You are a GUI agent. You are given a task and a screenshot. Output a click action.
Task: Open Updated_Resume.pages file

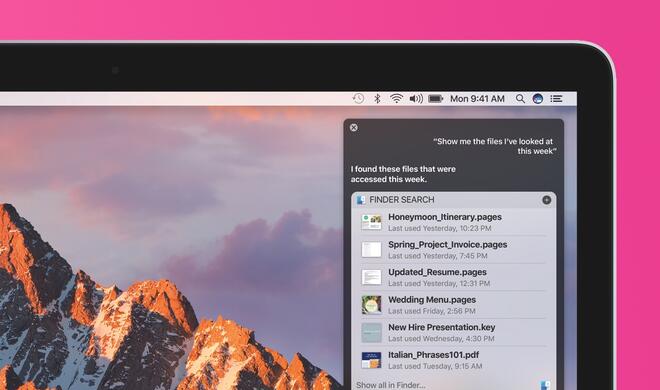click(453, 277)
